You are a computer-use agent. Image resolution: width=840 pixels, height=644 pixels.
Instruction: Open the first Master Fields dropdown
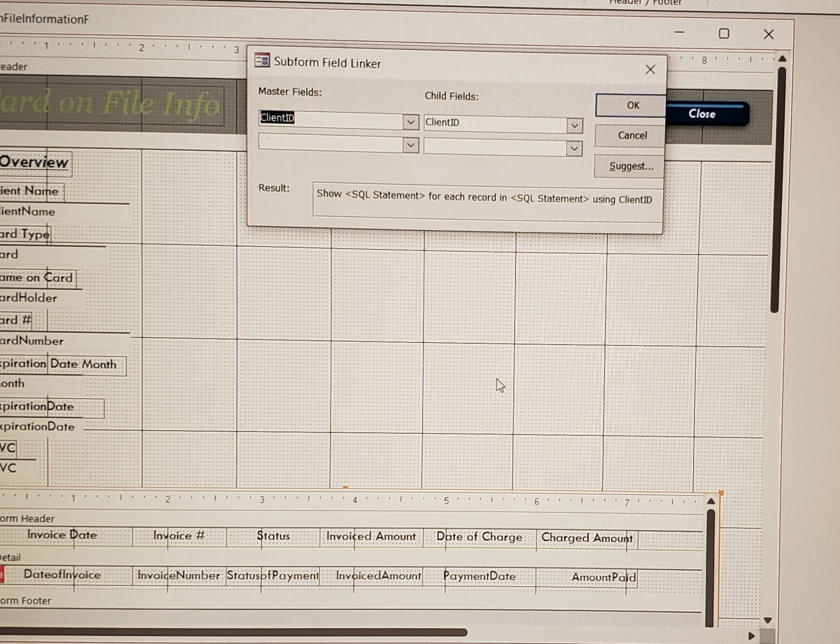pos(410,122)
